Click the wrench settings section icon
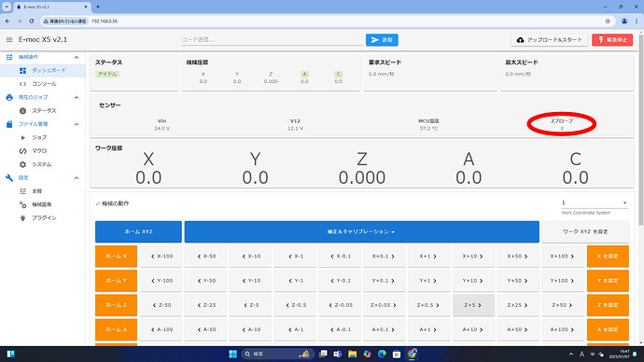The image size is (644, 362). click(9, 177)
